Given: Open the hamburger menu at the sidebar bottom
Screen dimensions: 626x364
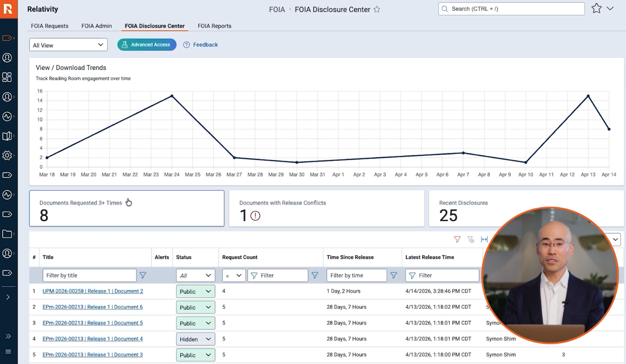Looking at the screenshot, I should click(8, 352).
